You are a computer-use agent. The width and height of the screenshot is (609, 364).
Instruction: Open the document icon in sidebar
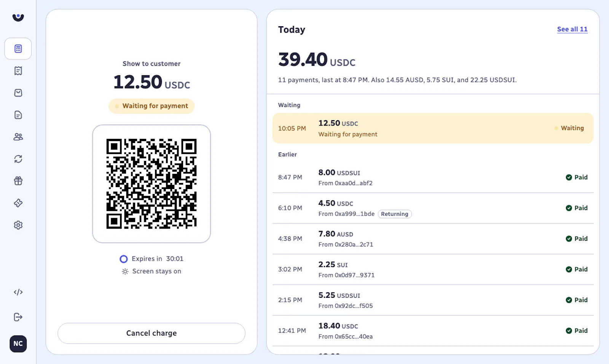(18, 115)
